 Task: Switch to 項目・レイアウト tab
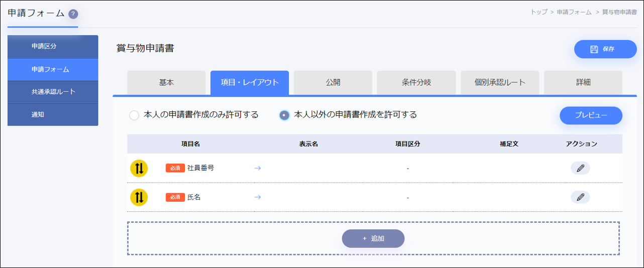250,82
